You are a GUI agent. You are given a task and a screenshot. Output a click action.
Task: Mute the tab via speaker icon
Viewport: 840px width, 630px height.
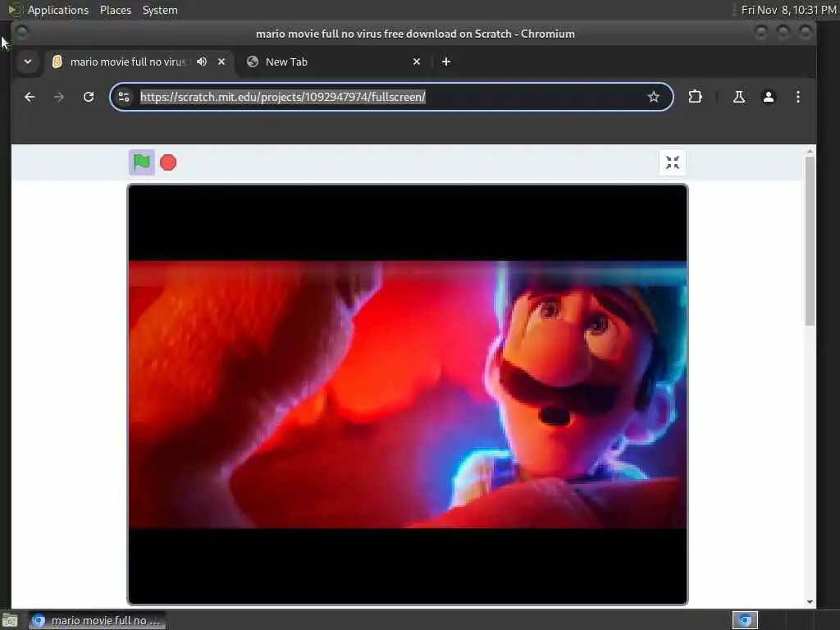click(202, 62)
